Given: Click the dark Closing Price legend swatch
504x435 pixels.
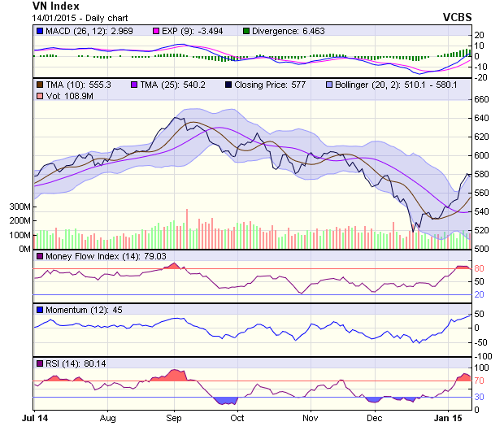Looking at the screenshot, I should [231, 85].
